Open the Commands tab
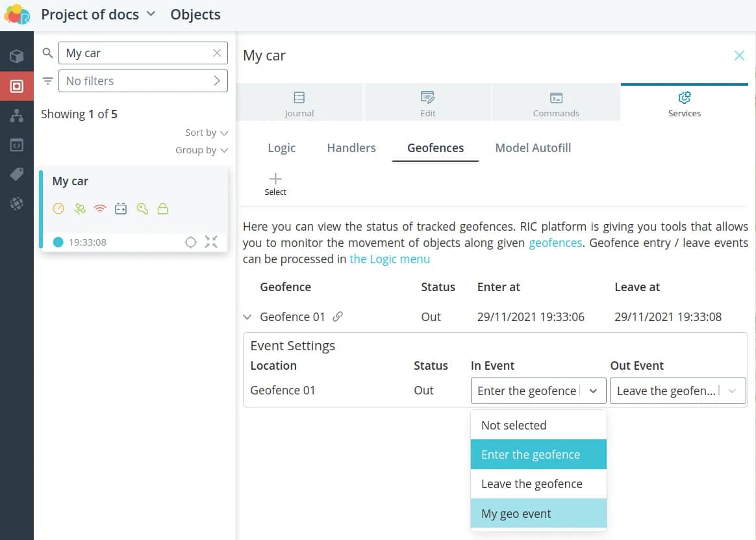Image resolution: width=756 pixels, height=540 pixels. (x=556, y=103)
